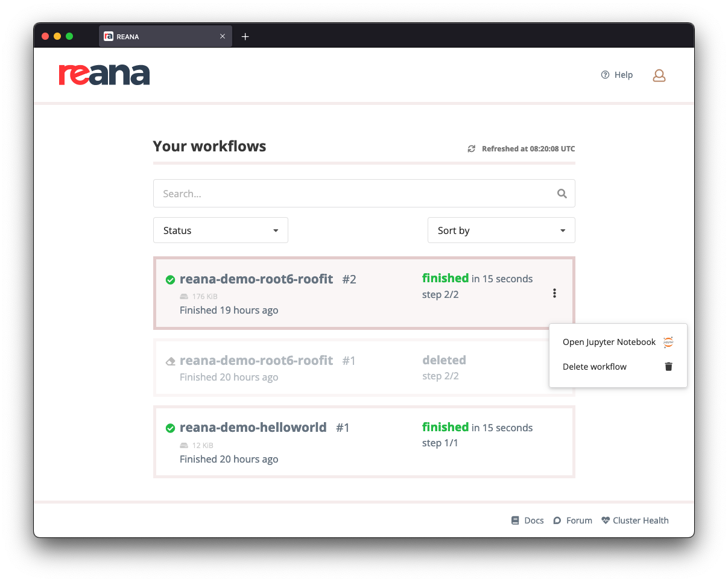Open the three-dot menu on reana-demo-root6-roofit #2
Viewport: 728px width, 582px height.
(x=554, y=293)
